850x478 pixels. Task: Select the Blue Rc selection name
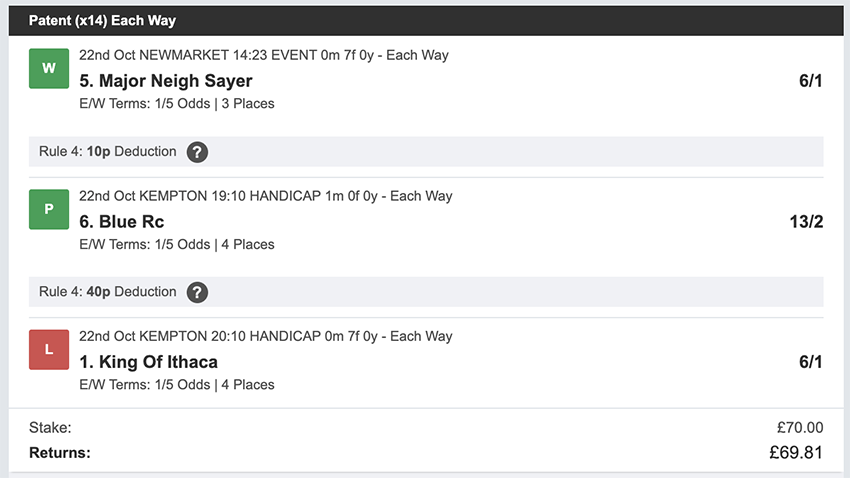[x=122, y=221]
